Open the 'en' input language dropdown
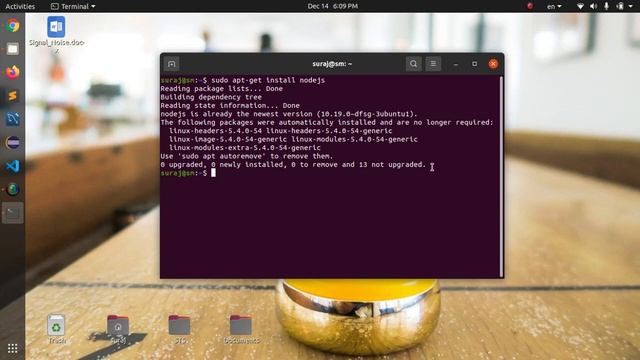 click(554, 6)
